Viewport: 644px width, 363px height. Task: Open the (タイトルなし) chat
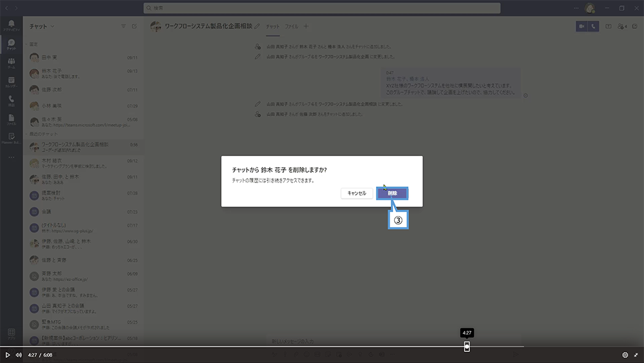coord(83,228)
